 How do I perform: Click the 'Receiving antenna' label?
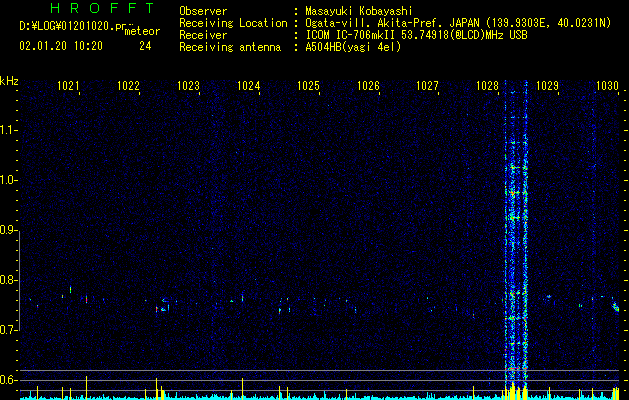(230, 47)
